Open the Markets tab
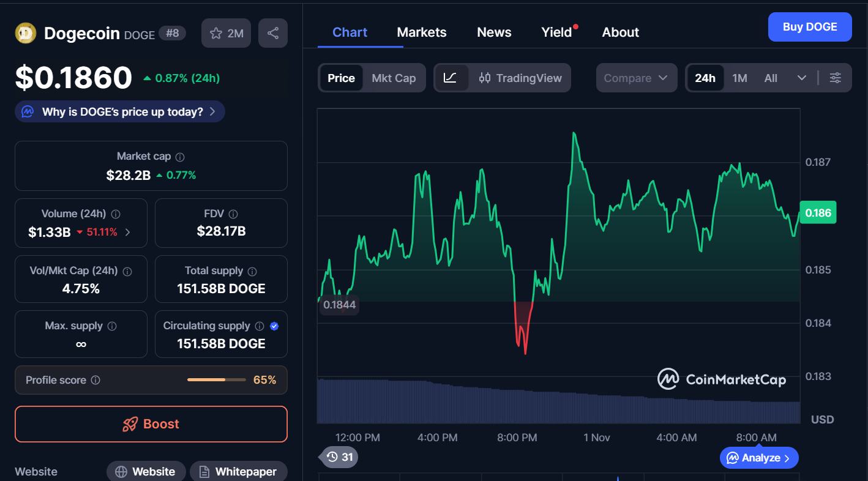This screenshot has height=481, width=868. pos(422,32)
